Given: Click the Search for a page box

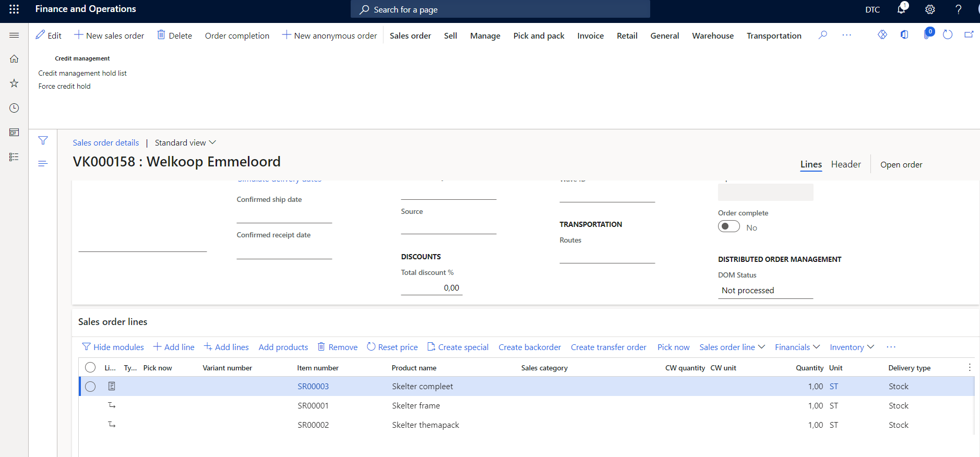Looking at the screenshot, I should (x=500, y=9).
